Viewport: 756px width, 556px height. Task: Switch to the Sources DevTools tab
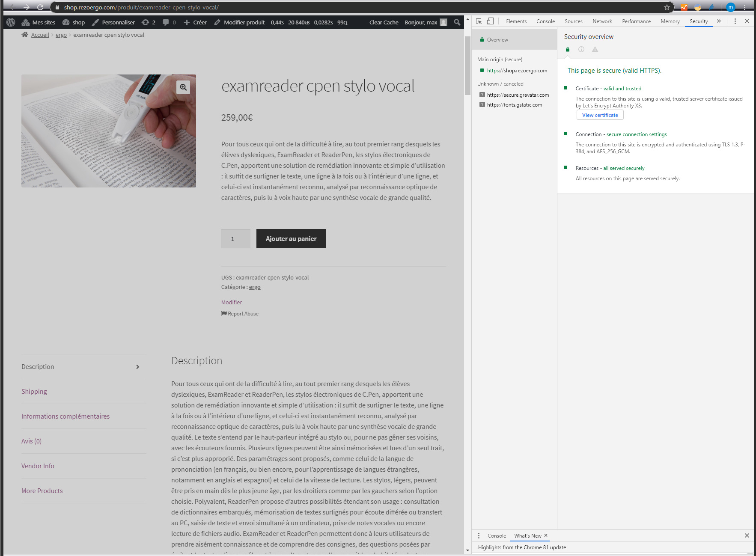573,21
